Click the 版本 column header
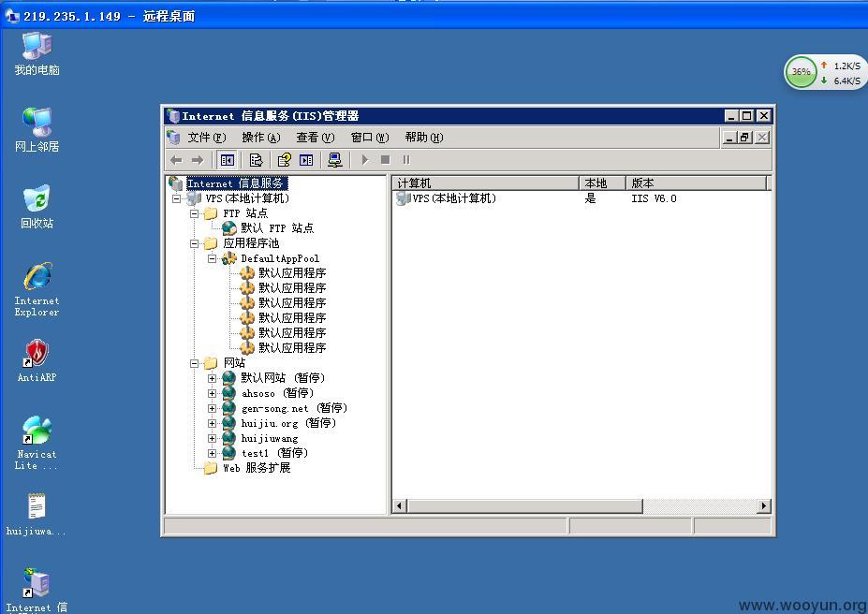This screenshot has width=868, height=614. tap(697, 183)
